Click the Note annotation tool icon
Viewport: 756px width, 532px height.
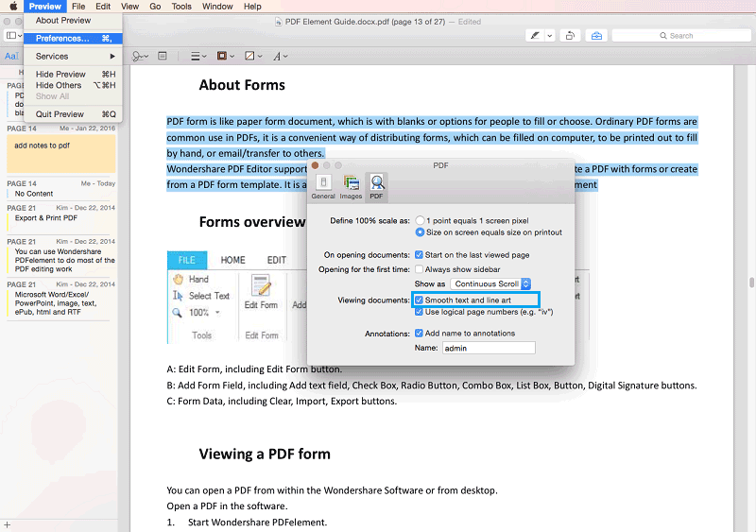(x=163, y=57)
